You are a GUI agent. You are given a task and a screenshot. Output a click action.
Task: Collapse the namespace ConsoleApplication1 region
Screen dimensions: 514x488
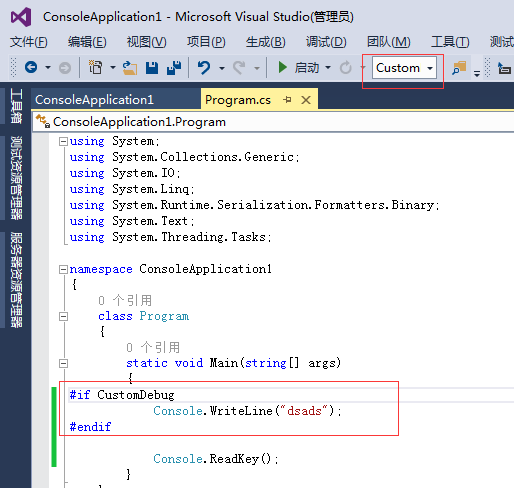click(x=63, y=269)
